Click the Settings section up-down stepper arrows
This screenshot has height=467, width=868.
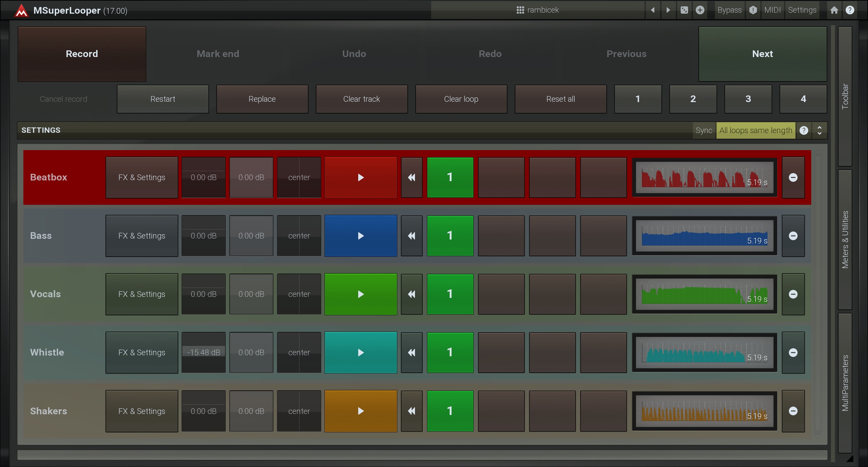[x=819, y=130]
